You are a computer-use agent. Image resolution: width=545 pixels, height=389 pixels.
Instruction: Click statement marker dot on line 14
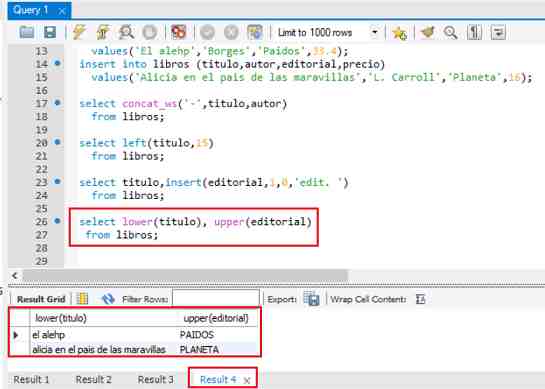pyautogui.click(x=57, y=63)
